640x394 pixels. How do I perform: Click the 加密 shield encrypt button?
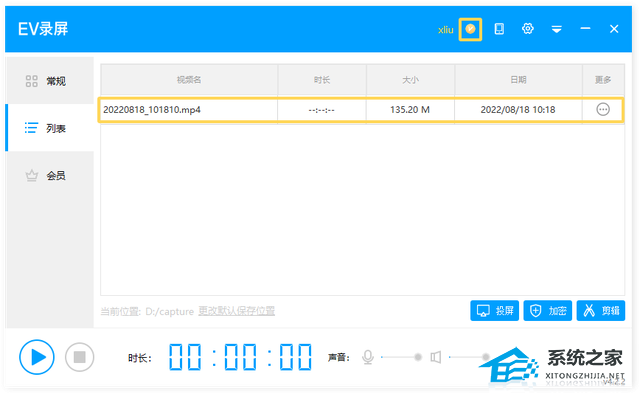(x=548, y=311)
